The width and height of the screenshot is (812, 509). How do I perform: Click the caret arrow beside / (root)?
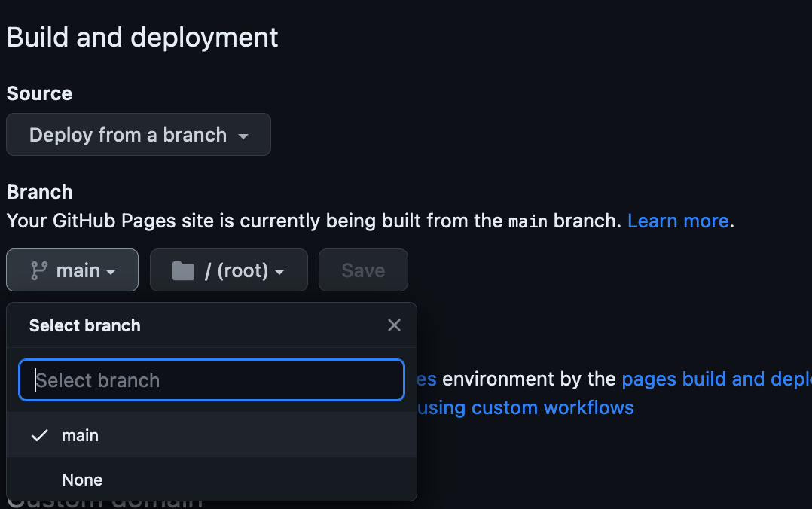279,272
